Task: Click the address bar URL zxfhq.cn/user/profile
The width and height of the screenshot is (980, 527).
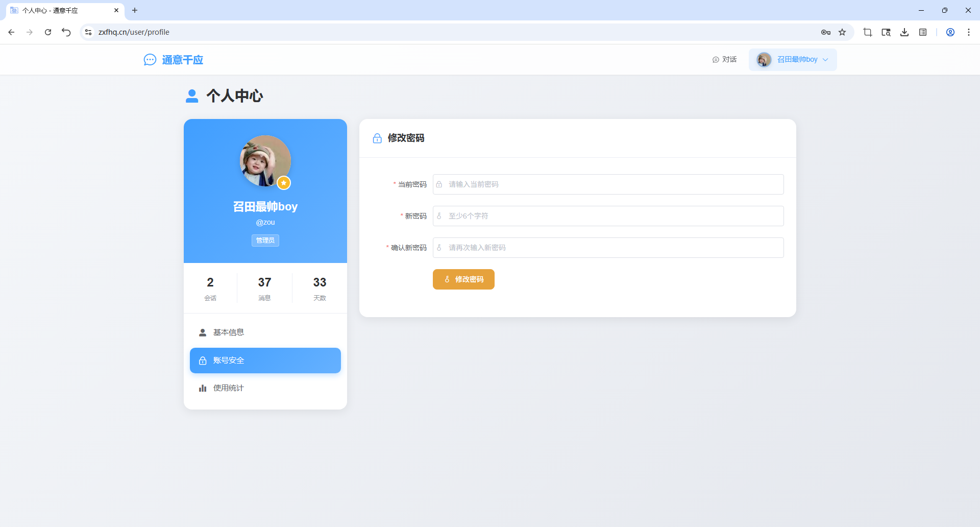Action: 134,32
